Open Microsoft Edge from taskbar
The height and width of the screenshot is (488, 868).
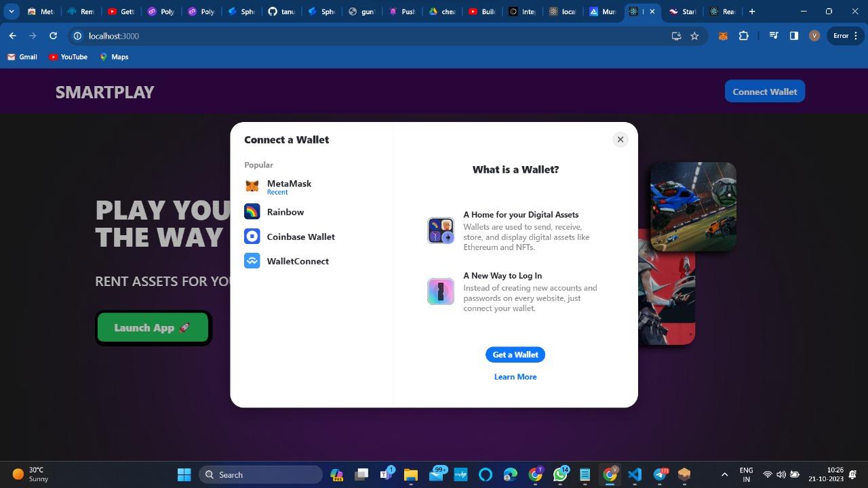(510, 474)
